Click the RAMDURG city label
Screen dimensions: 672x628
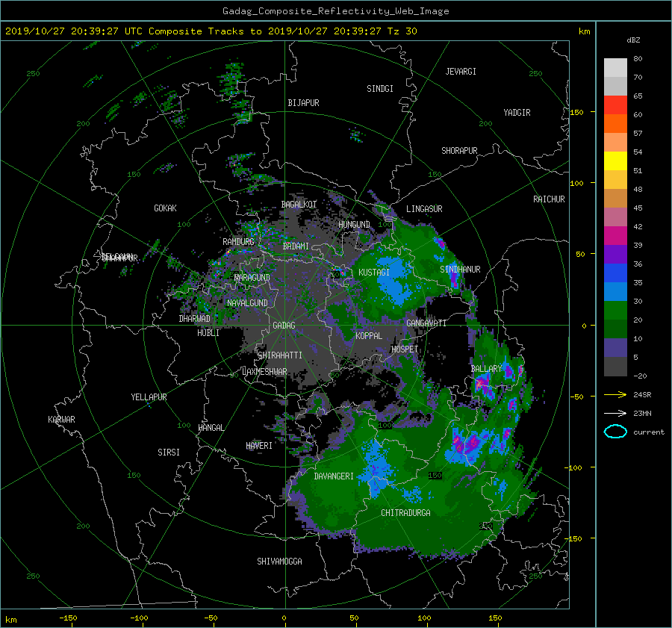click(x=238, y=242)
